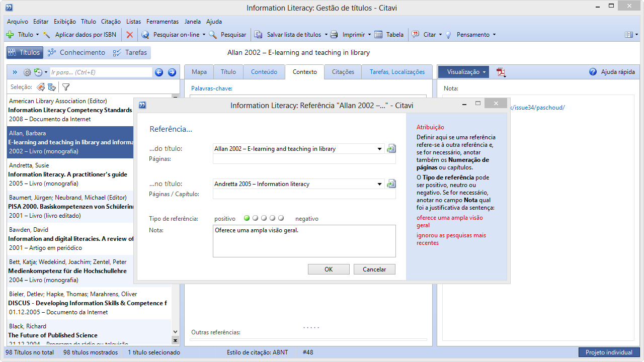Delete title with red X icon
The height and width of the screenshot is (362, 644).
(130, 35)
